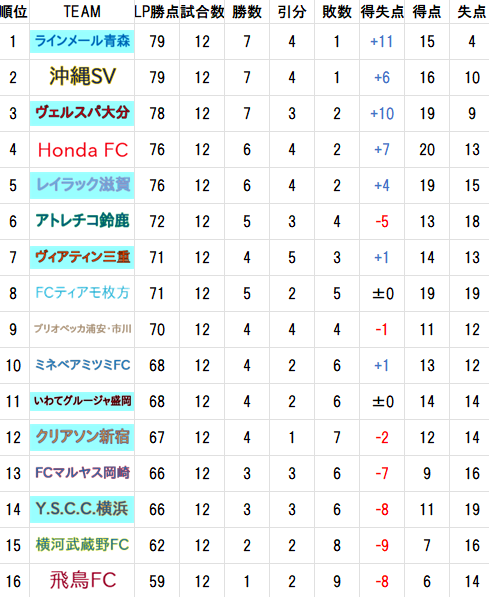Select the レイラック滋賀 highlighted cell
Screen dimensions: 489x597
coord(82,185)
